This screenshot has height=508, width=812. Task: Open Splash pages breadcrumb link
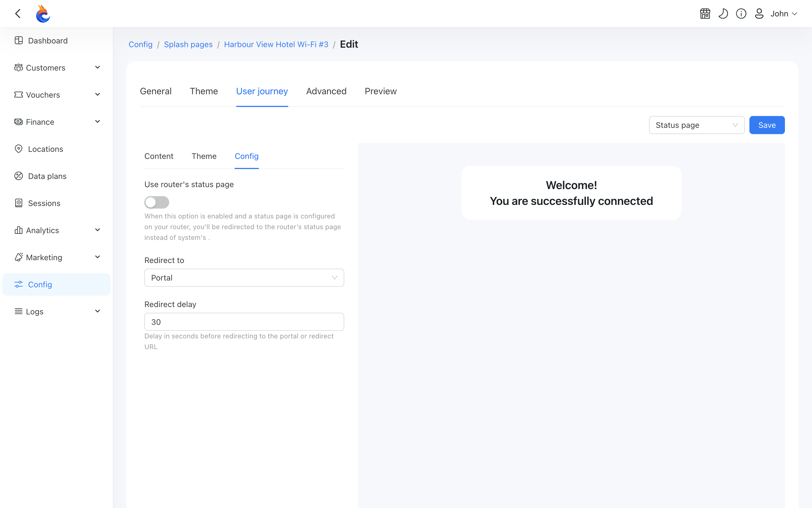(188, 44)
